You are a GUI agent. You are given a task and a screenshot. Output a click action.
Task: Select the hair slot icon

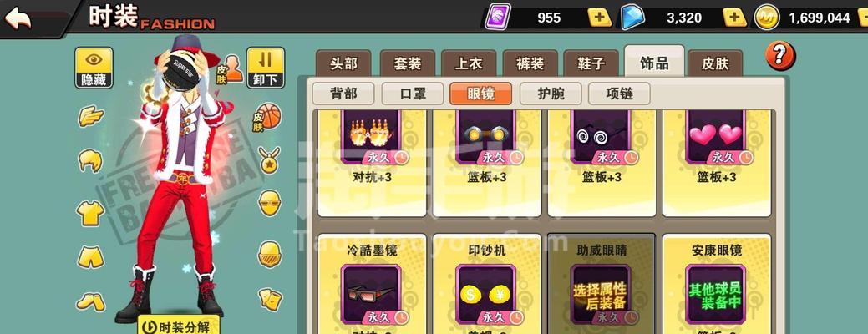[90, 160]
